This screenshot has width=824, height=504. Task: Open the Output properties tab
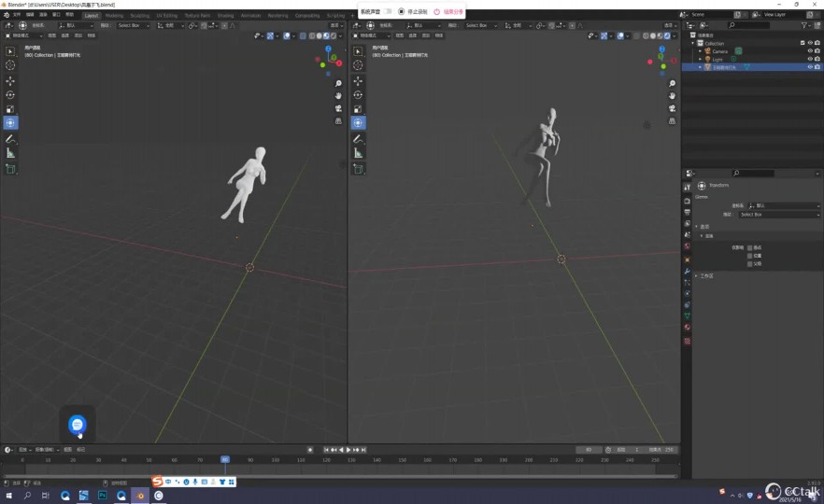click(687, 212)
